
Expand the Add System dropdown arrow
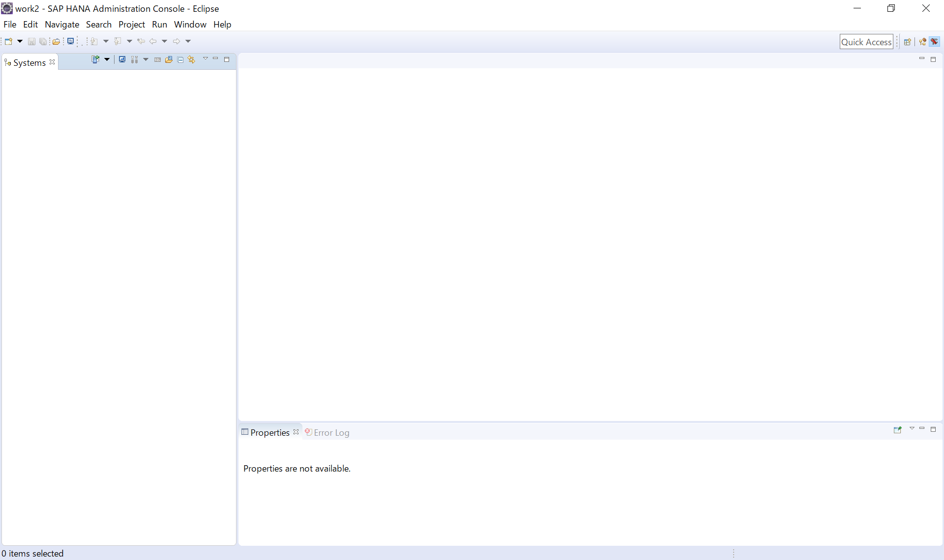coord(107,59)
